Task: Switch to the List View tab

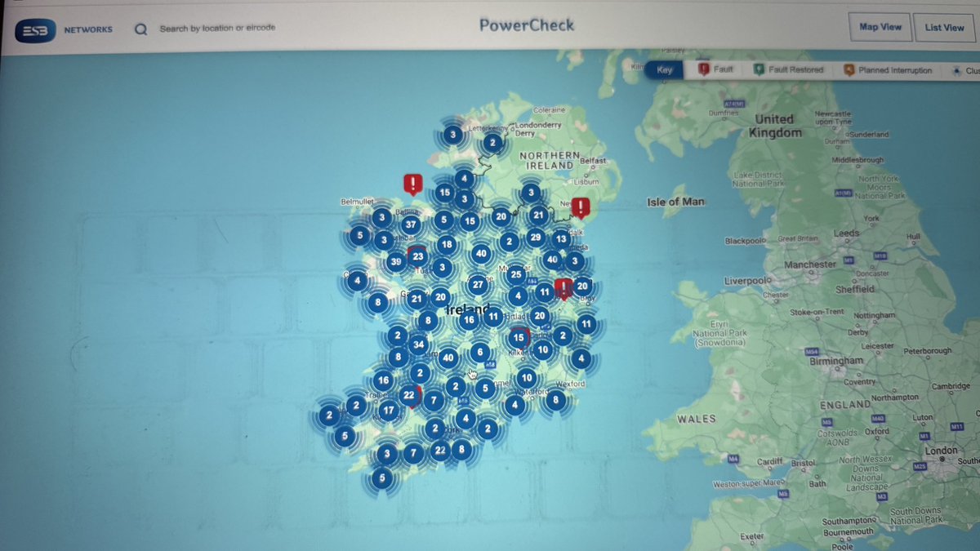Action: coord(944,27)
